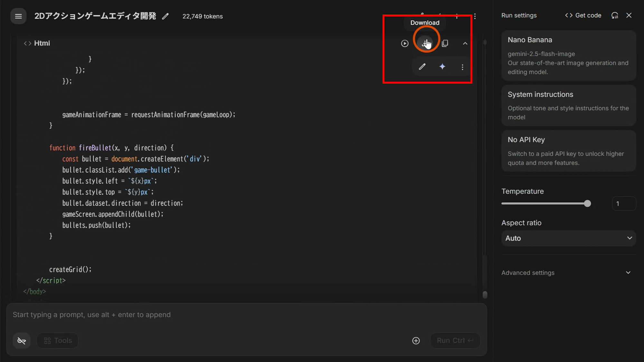
Task: Expand the Advanced settings section
Action: coord(569,273)
